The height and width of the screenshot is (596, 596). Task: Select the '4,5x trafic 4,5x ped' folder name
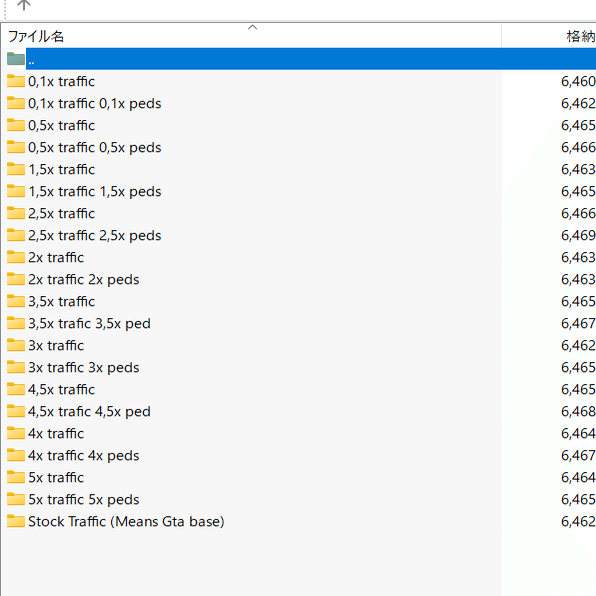point(89,412)
